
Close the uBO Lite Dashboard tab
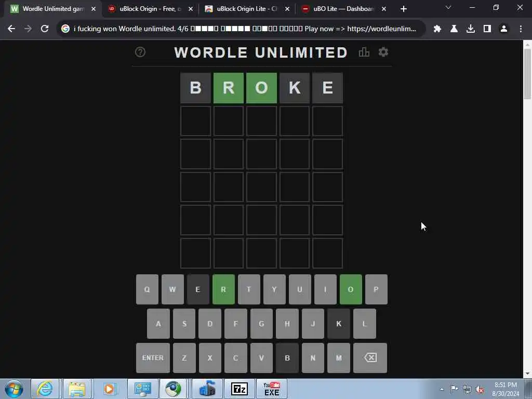[x=384, y=9]
